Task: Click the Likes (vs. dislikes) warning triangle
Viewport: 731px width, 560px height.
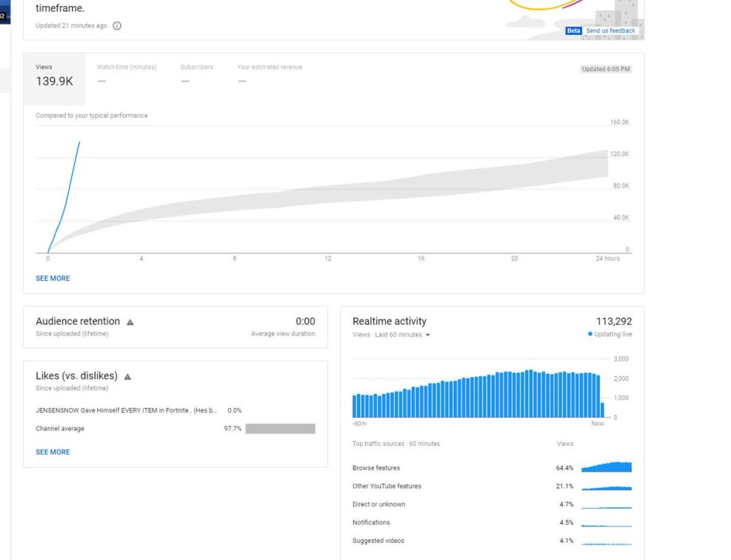Action: (x=127, y=376)
